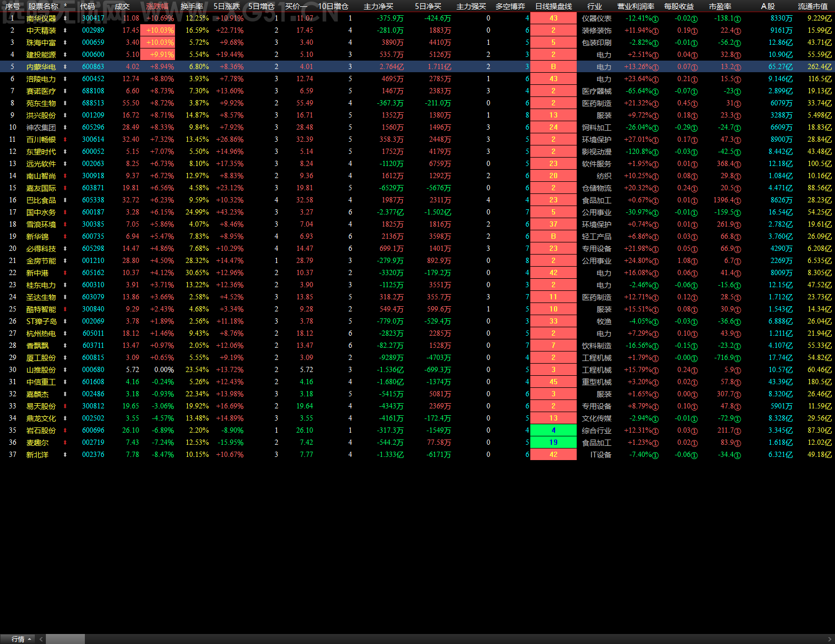Click the marker icon beside 洪兴股份
Viewport: 835px width, 644px height.
[65, 115]
